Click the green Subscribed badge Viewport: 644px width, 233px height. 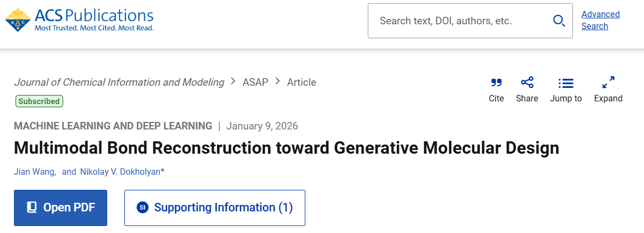pos(39,101)
